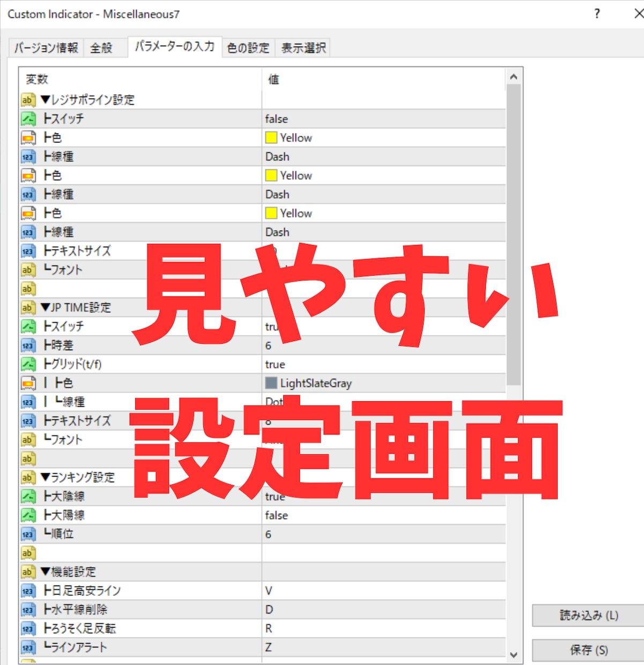
Task: Select the 123 icon next to 順位
Action: click(x=28, y=534)
